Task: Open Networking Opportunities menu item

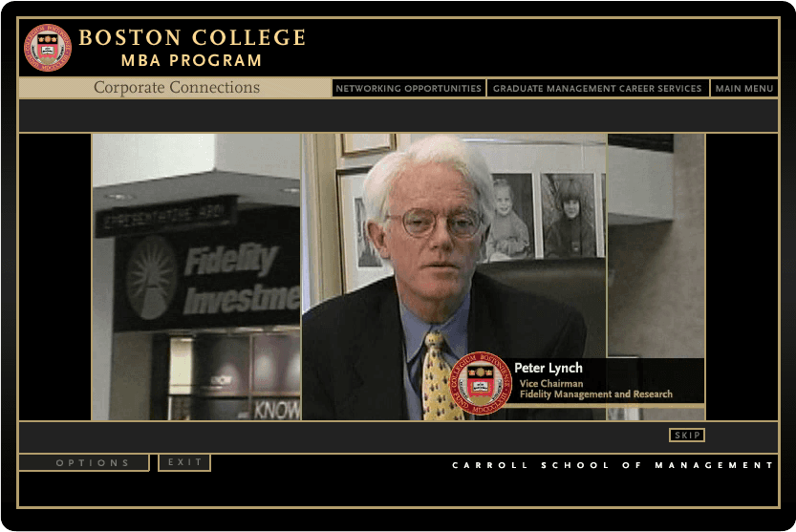Action: (x=409, y=88)
